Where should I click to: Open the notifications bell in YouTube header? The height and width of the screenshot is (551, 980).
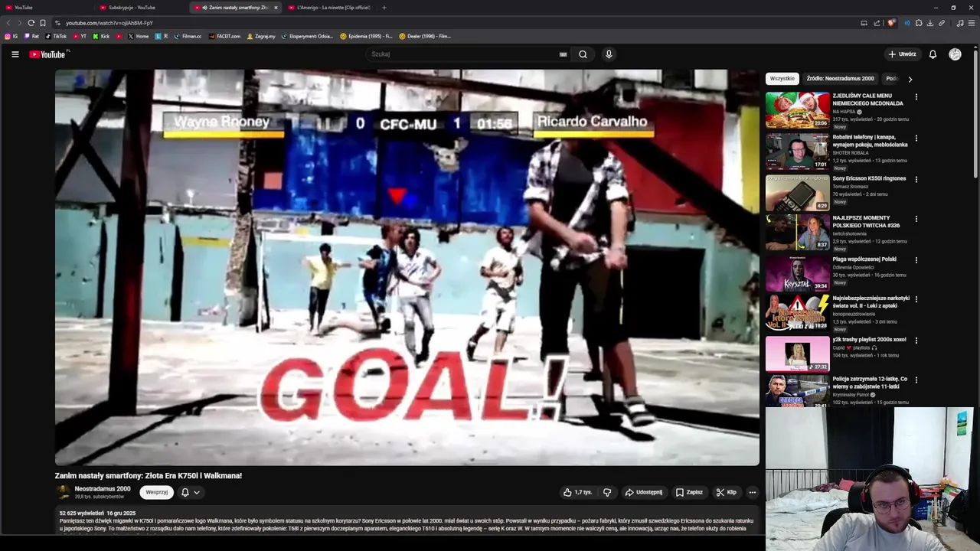[x=933, y=54]
